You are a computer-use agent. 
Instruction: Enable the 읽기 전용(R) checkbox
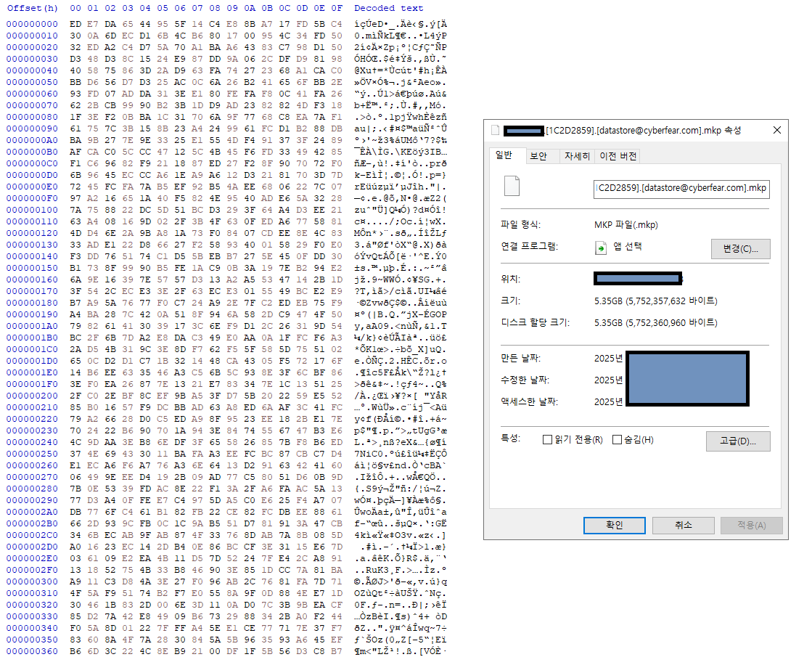coord(548,440)
